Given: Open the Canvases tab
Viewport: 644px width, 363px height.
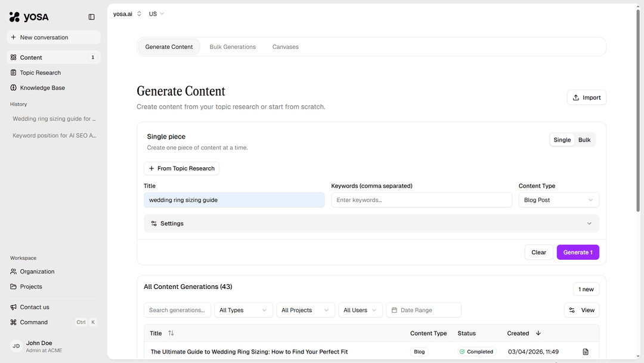Looking at the screenshot, I should point(285,47).
